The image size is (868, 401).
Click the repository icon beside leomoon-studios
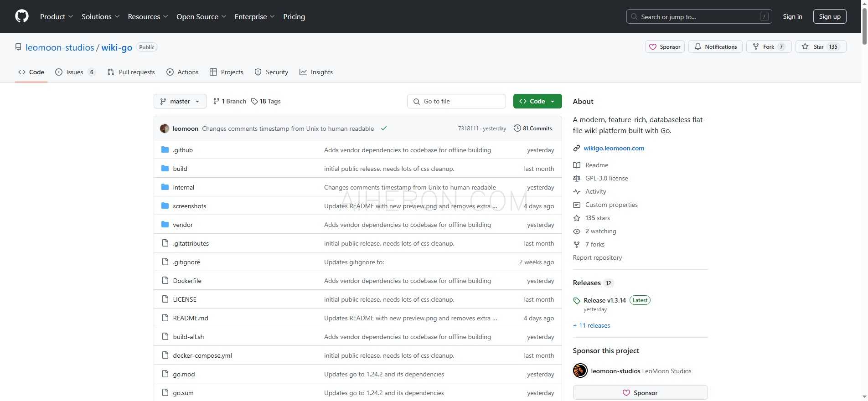pos(18,47)
